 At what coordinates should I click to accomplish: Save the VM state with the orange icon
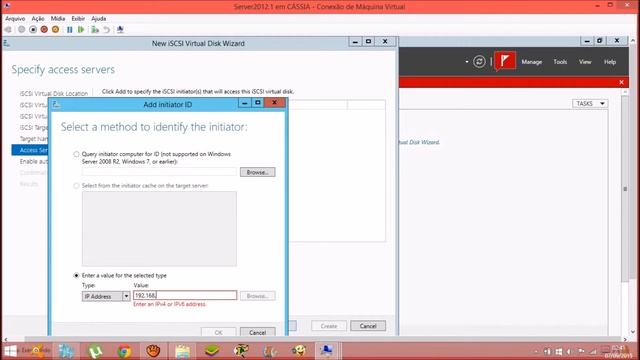tap(56, 30)
